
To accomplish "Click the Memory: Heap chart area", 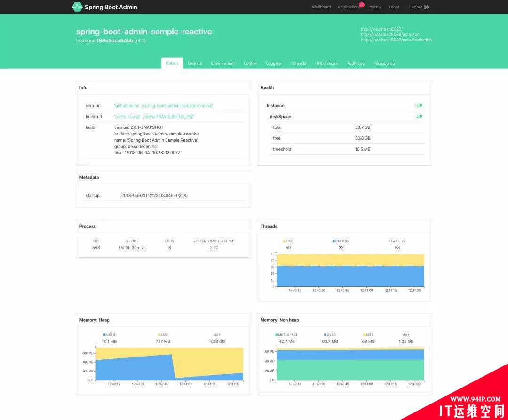I will pos(169,364).
